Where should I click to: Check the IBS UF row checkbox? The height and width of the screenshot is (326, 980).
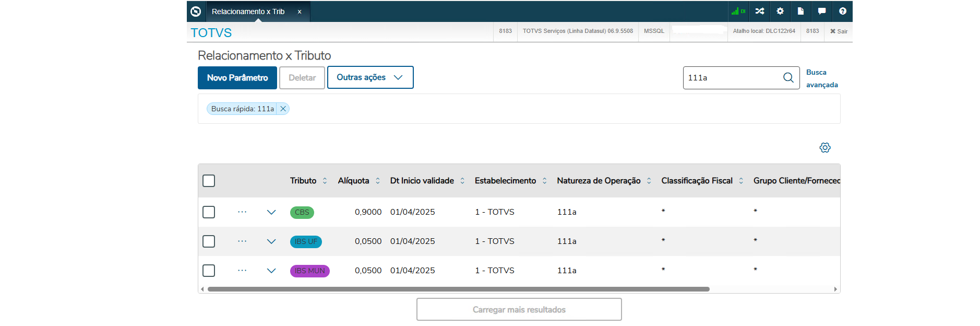tap(209, 241)
